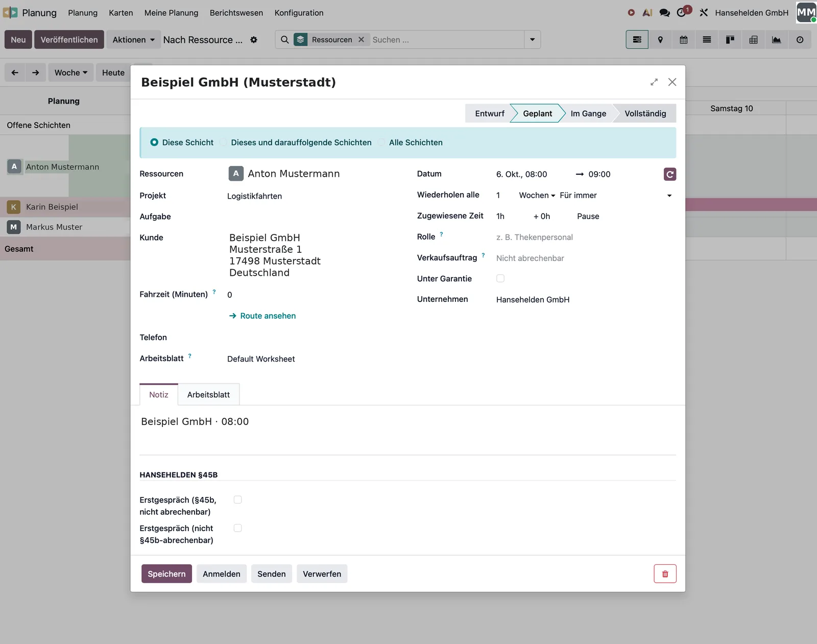
Task: Go to previous week arrow
Action: tap(15, 73)
